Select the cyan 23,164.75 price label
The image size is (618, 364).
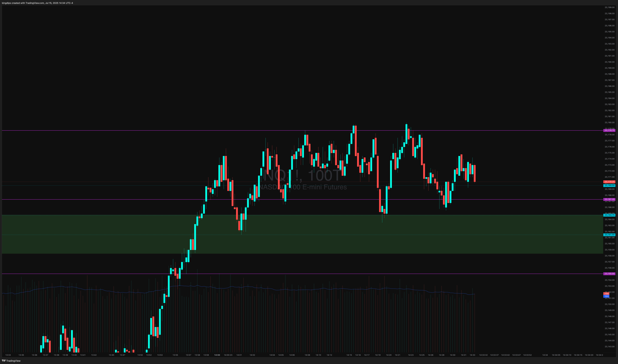609,215
